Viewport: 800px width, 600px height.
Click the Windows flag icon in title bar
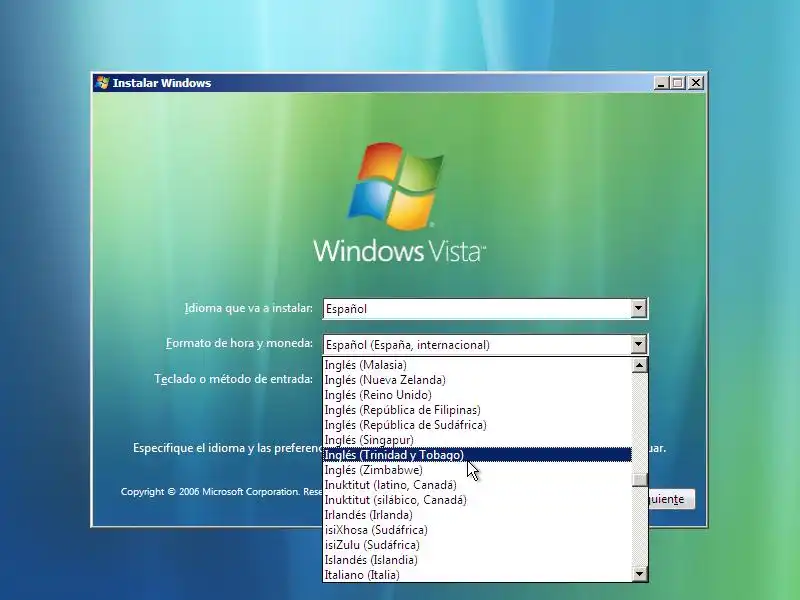coord(103,83)
